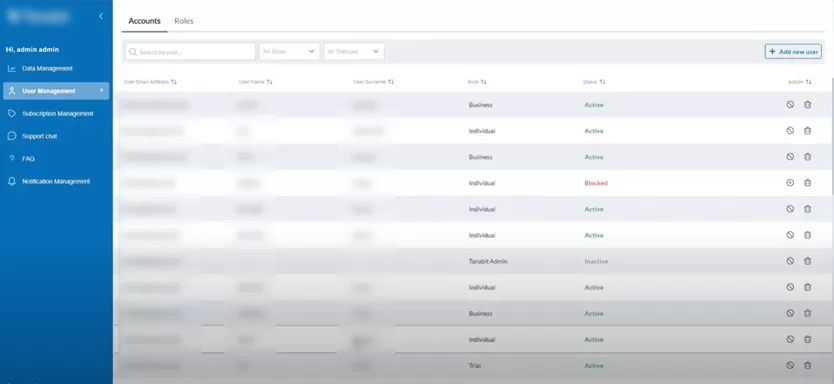Collapse the sidebar with the chevron arrow
Screen dimensions: 834x384
tap(101, 16)
